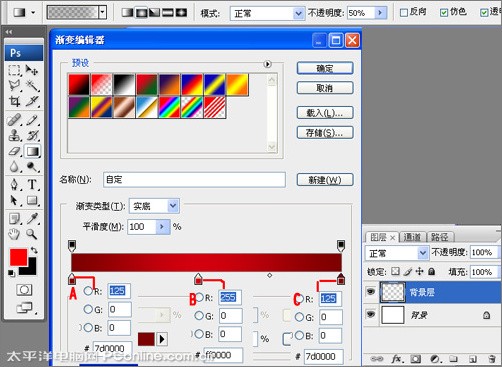Image resolution: width=502 pixels, height=367 pixels.
Task: Toggle Quick Mask mode
Action: tap(24, 290)
